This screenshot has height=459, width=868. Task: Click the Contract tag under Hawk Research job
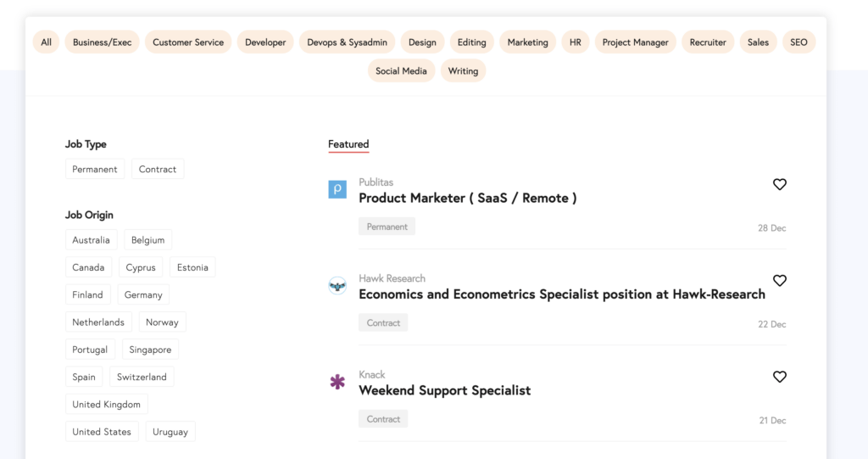(383, 322)
